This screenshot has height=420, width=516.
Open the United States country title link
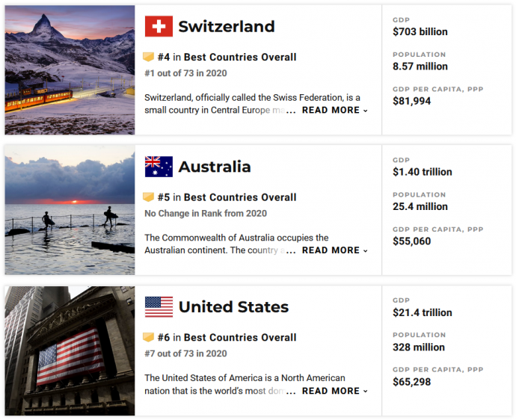(x=233, y=307)
